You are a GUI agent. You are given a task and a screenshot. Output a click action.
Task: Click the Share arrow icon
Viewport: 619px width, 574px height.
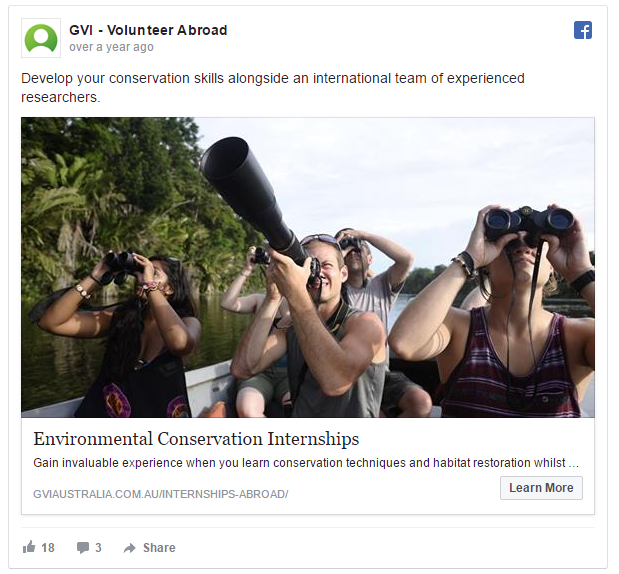pyautogui.click(x=129, y=548)
